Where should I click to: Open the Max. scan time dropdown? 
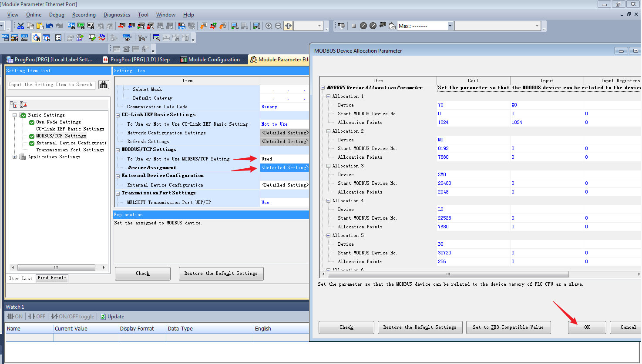point(450,26)
